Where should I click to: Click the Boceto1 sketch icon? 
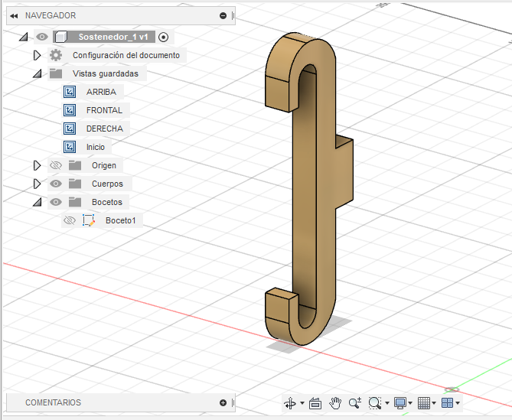click(x=89, y=220)
